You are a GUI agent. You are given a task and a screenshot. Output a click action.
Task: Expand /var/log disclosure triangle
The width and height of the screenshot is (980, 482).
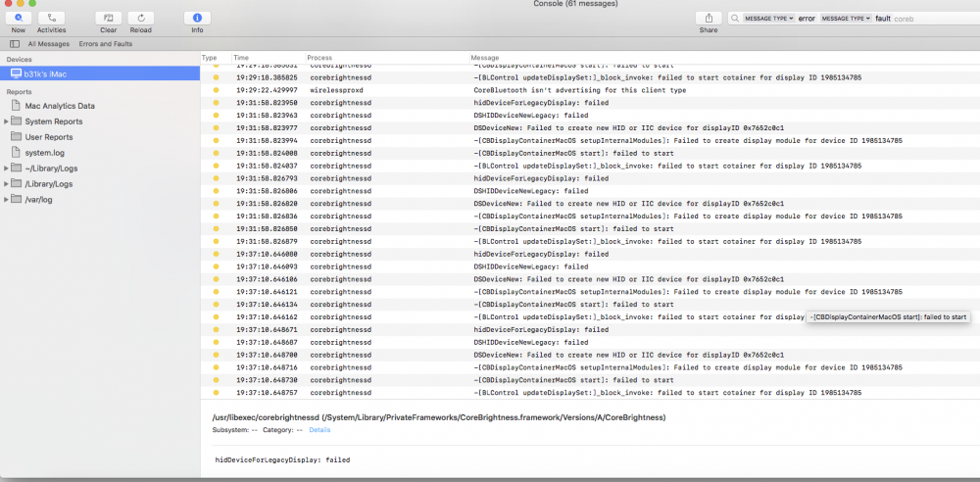coord(6,200)
